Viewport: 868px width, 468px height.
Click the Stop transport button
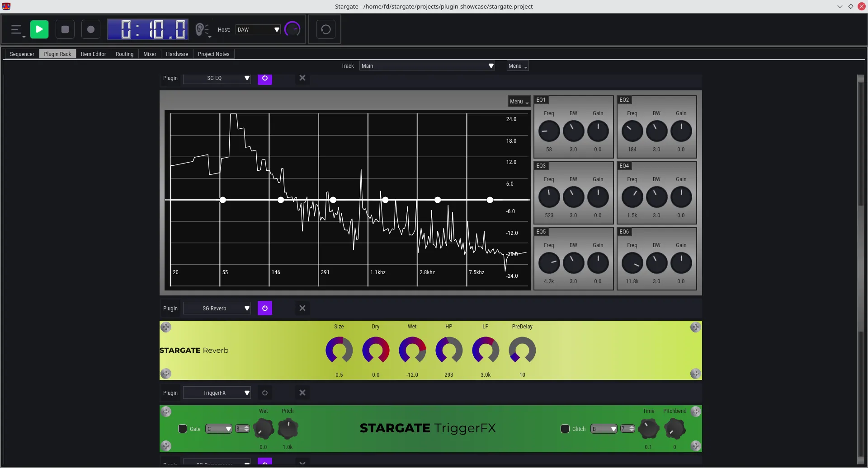(65, 29)
